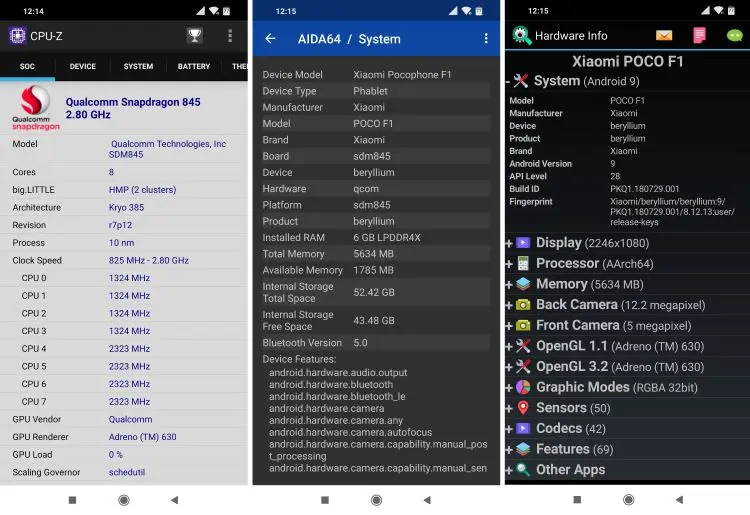750x515 pixels.
Task: Tap the Other Apps magnifier icon
Action: [x=523, y=470]
